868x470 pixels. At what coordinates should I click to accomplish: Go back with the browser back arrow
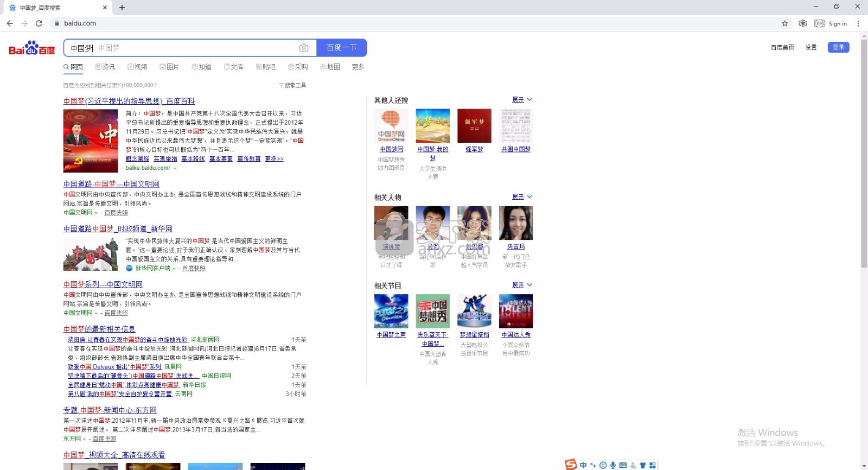coord(10,23)
